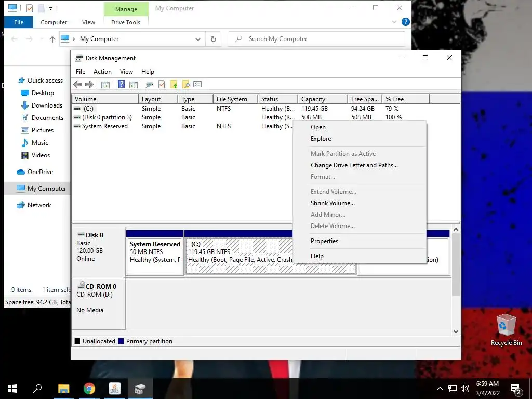Screen dimensions: 532x399
Task: Open Drive Tools ribbon tab
Action: click(126, 22)
